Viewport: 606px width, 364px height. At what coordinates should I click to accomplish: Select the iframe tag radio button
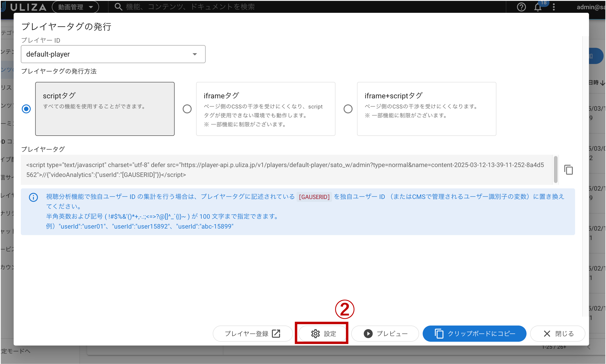(x=187, y=109)
